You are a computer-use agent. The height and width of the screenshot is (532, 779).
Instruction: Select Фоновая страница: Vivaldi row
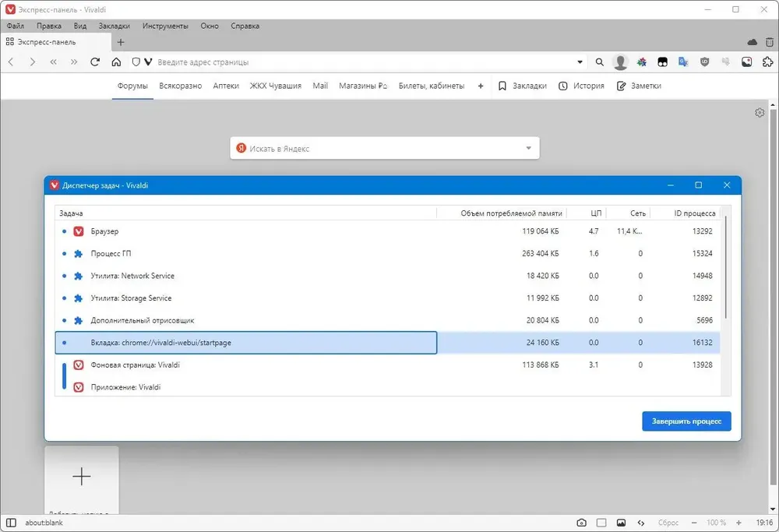(x=387, y=365)
